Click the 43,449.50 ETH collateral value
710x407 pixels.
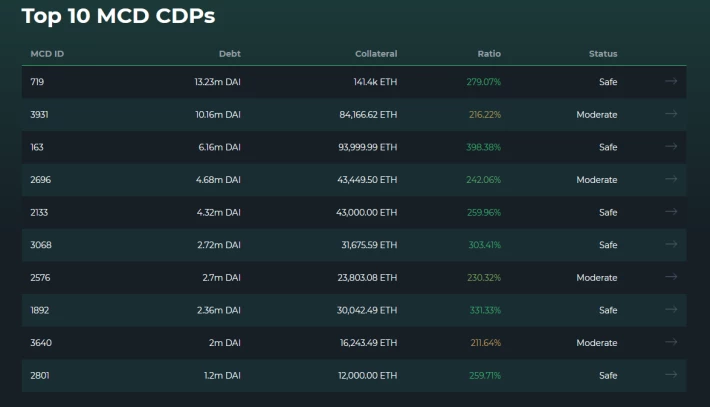367,180
